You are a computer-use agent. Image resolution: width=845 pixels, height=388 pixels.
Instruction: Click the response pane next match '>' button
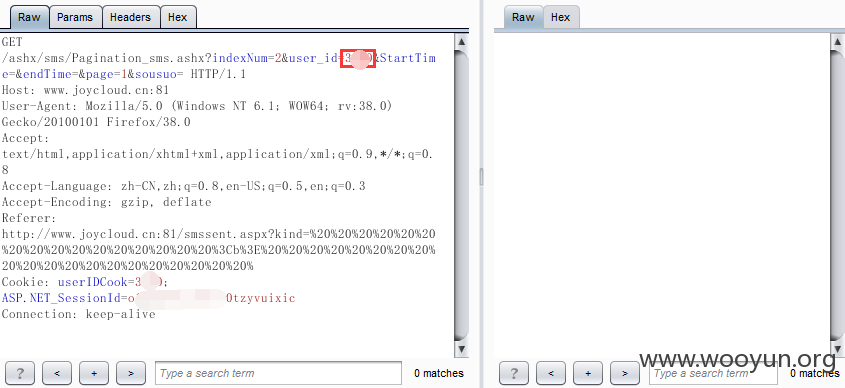coord(625,373)
